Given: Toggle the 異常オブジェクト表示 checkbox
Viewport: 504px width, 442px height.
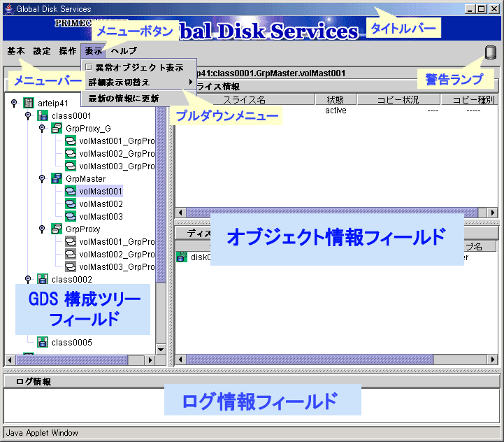Looking at the screenshot, I should [x=89, y=67].
